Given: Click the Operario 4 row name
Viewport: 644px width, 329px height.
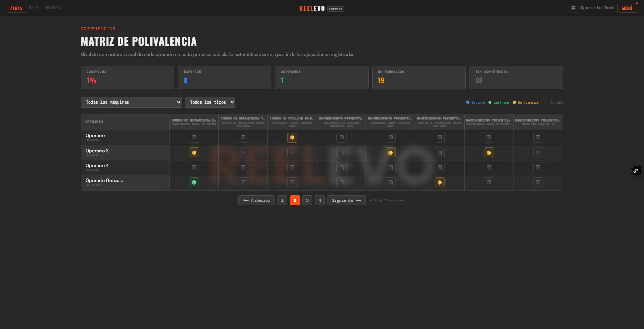Looking at the screenshot, I should tap(97, 166).
